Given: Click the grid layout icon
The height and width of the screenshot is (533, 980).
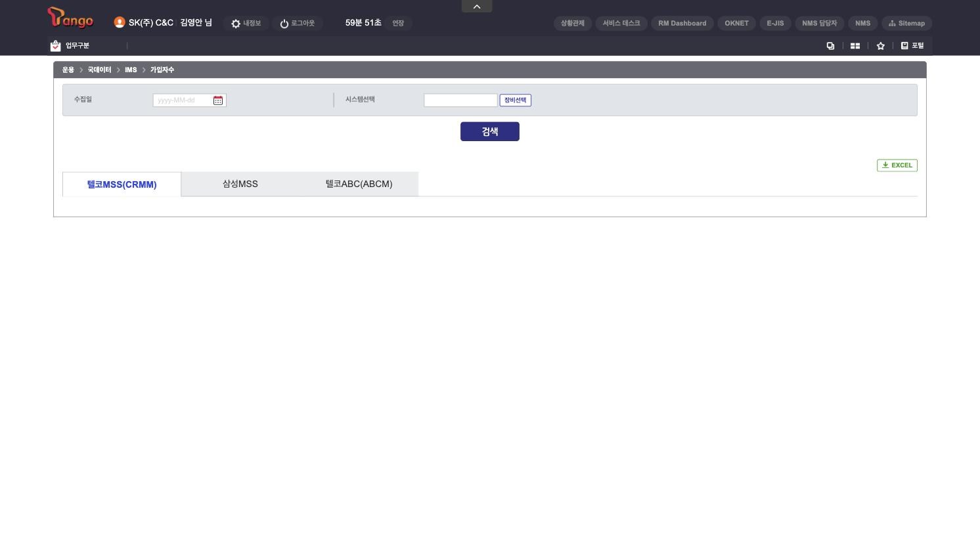Looking at the screenshot, I should tap(855, 46).
